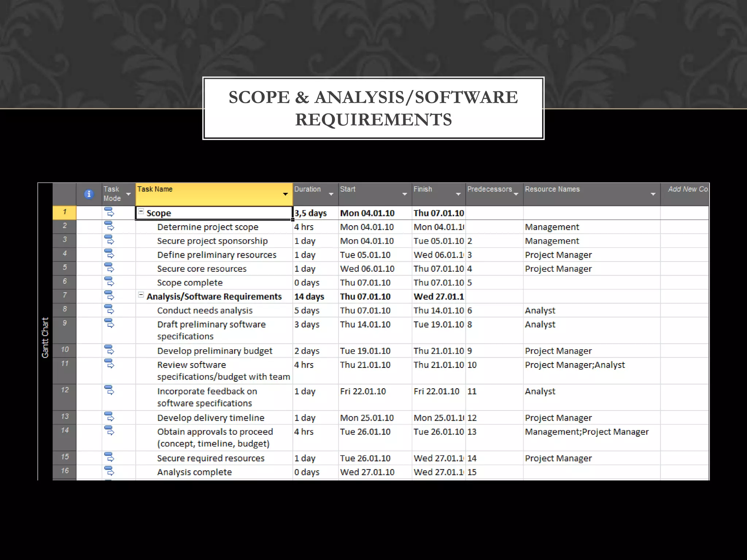Click task mode icon for Determine project scope
Viewport: 747px width, 560px height.
point(109,226)
